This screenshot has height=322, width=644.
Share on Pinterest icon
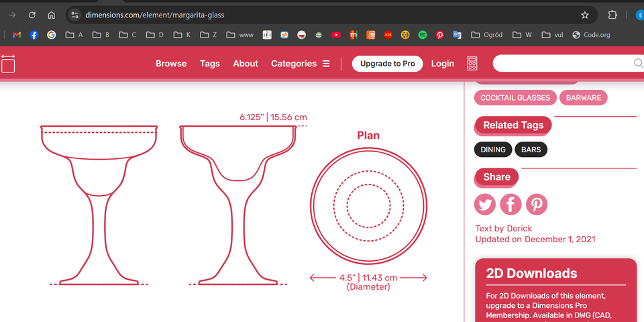click(537, 205)
